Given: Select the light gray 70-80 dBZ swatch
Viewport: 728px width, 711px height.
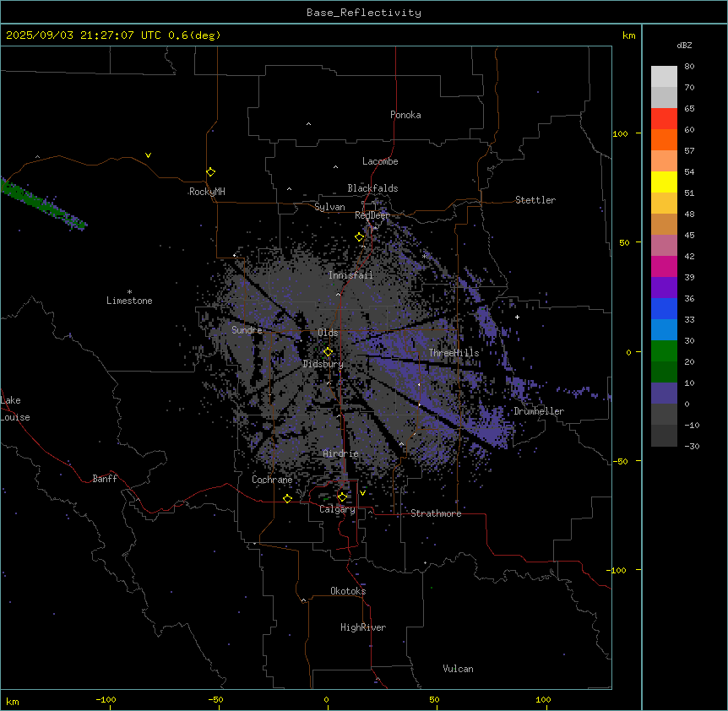Looking at the screenshot, I should 664,77.
